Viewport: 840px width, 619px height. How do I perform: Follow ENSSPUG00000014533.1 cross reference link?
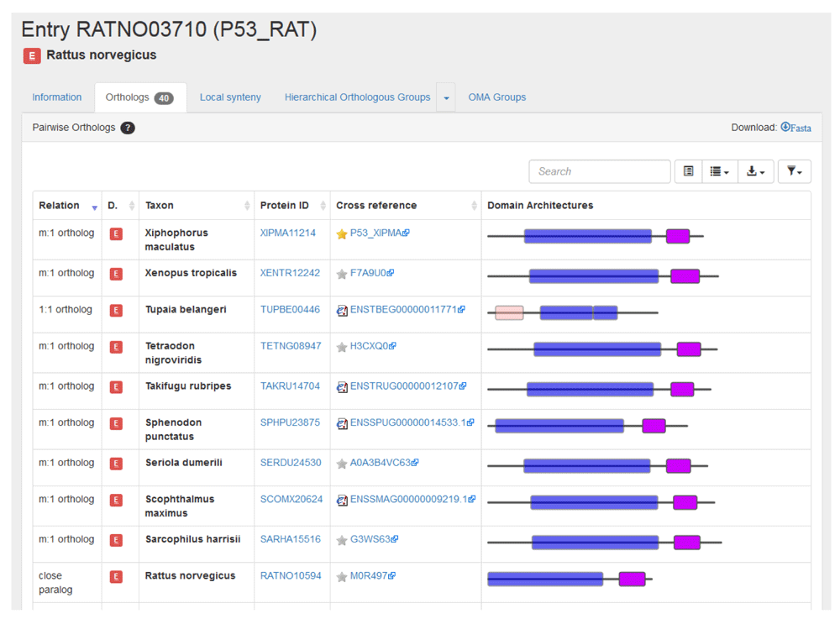412,422
